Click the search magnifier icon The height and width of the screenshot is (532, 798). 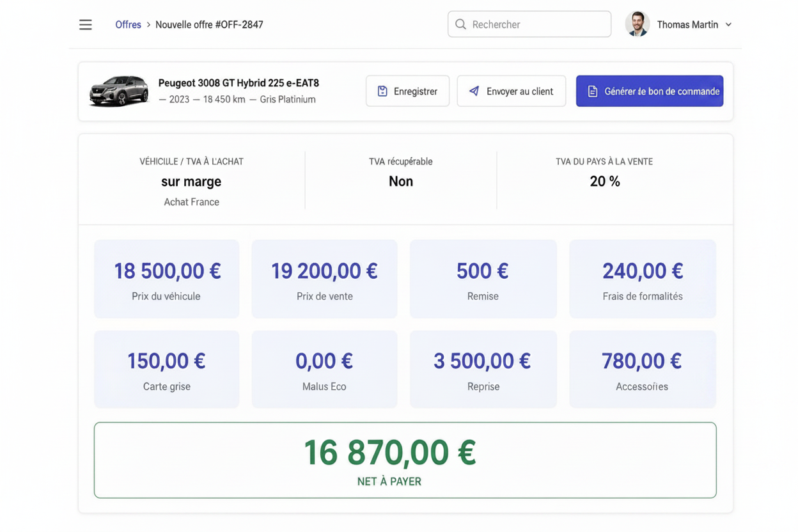coord(460,24)
